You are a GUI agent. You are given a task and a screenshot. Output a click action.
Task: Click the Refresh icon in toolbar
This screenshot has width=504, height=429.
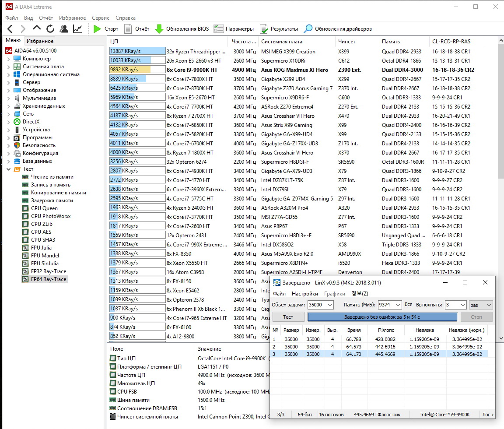click(x=50, y=29)
